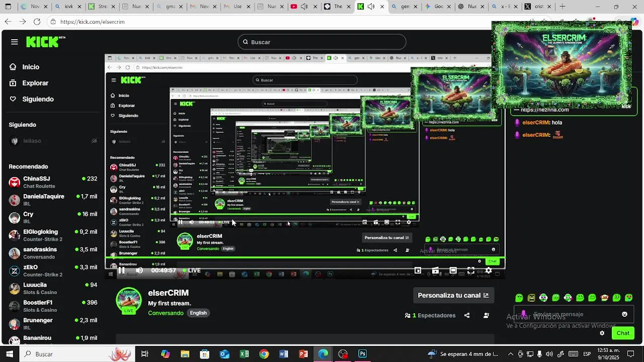The height and width of the screenshot is (362, 644).
Task: Open sandraskins recommended channel
Action: pos(53,253)
